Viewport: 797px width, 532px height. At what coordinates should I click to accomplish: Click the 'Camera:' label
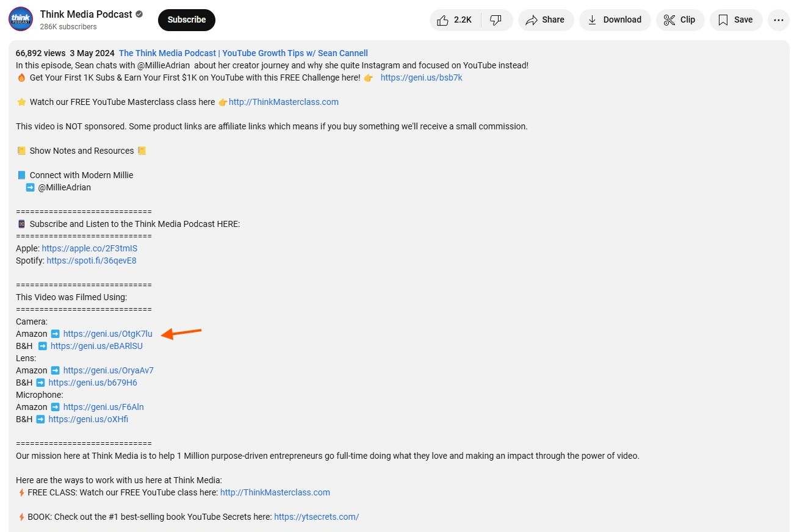click(32, 322)
